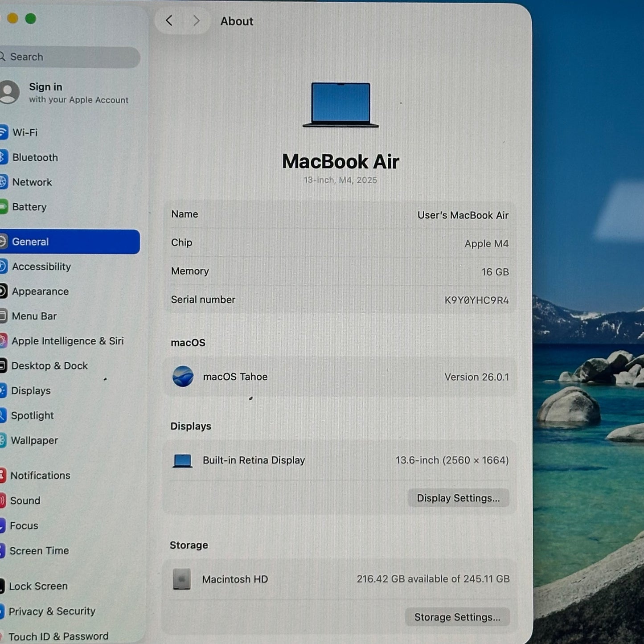The height and width of the screenshot is (644, 644).
Task: Click the macOS Tahoe logo icon
Action: pyautogui.click(x=183, y=377)
